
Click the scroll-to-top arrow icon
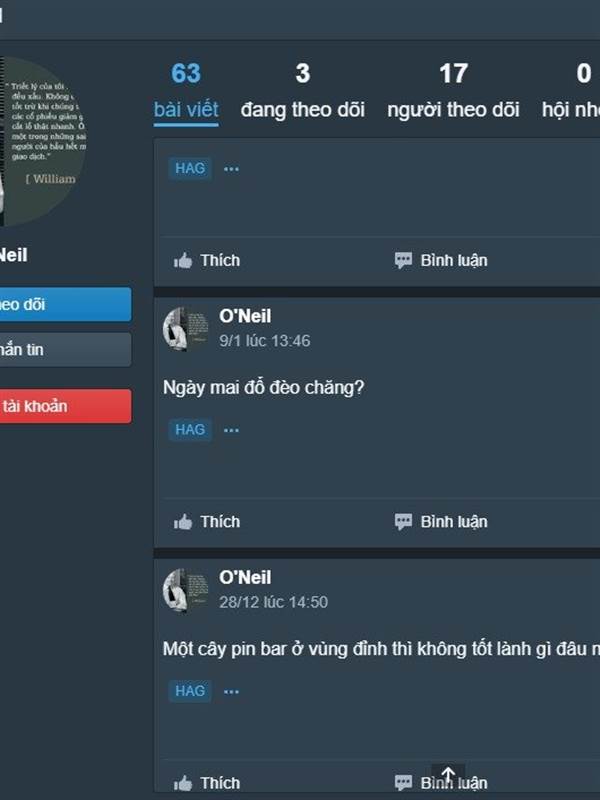(448, 774)
